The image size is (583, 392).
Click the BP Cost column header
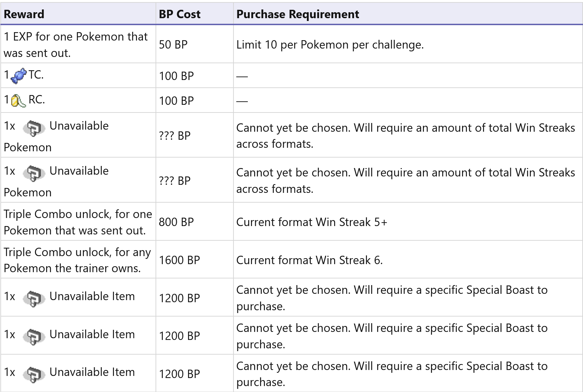[x=180, y=14]
